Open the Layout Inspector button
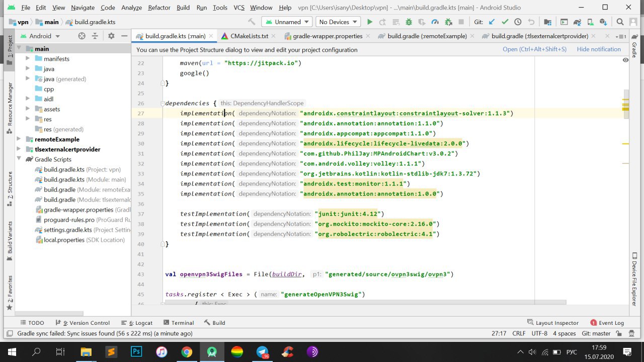The image size is (644, 362). [x=552, y=323]
